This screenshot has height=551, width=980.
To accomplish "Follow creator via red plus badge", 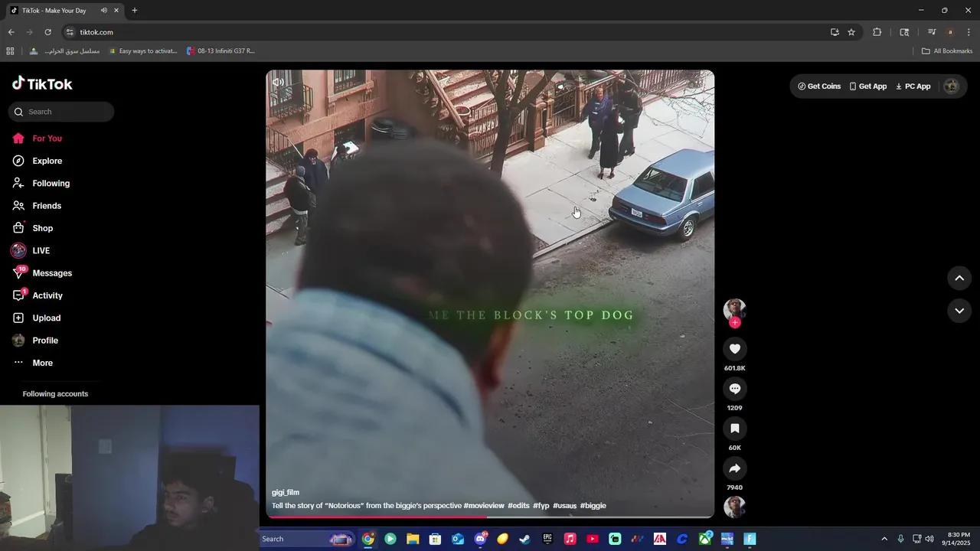I will pyautogui.click(x=735, y=323).
